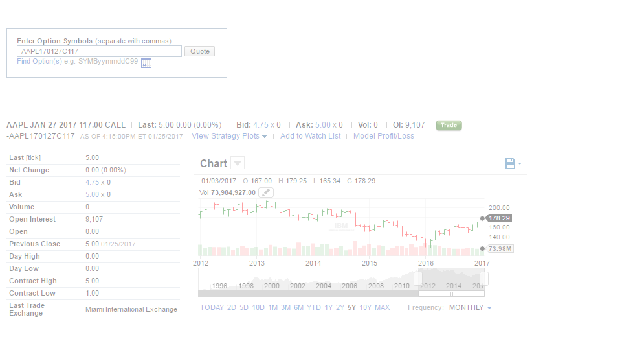Click the green Trade button
This screenshot has height=361, width=644.
click(x=449, y=125)
